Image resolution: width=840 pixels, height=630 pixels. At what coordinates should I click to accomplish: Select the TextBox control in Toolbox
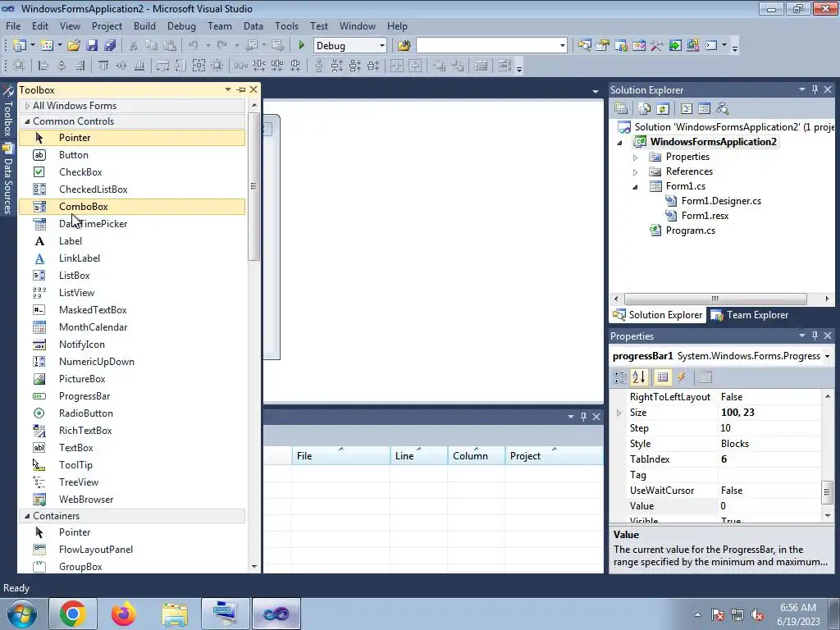(x=132, y=448)
